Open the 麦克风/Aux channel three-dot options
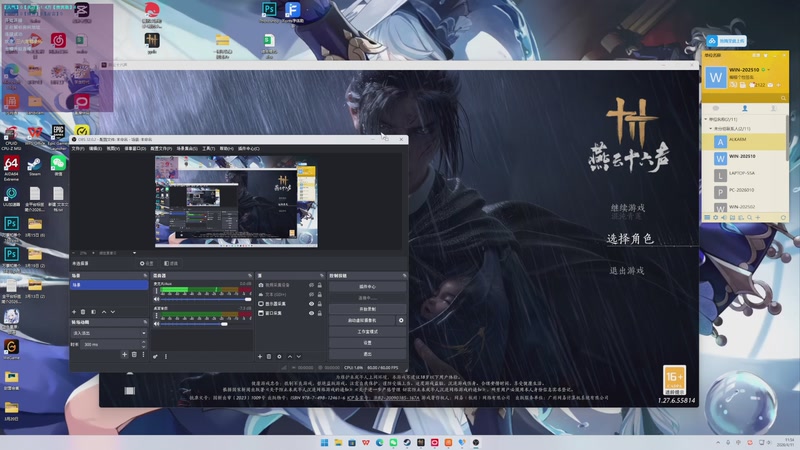 tap(156, 291)
